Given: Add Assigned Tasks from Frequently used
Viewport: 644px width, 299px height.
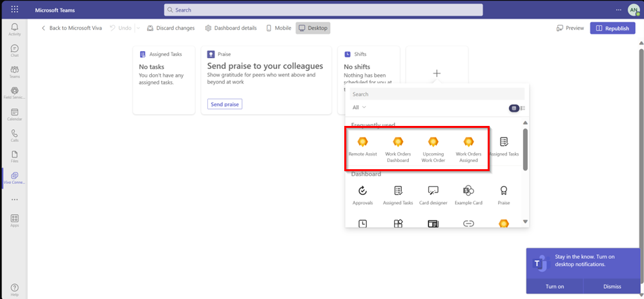Looking at the screenshot, I should 504,147.
